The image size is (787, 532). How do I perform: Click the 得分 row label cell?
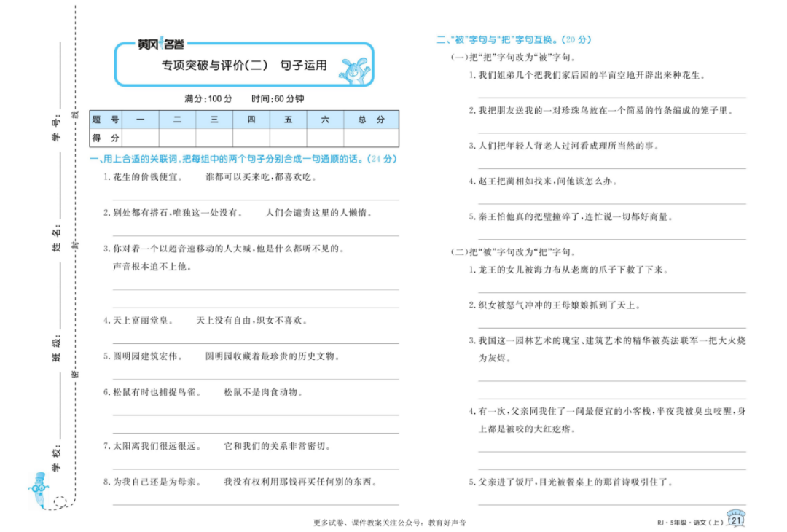coord(106,138)
